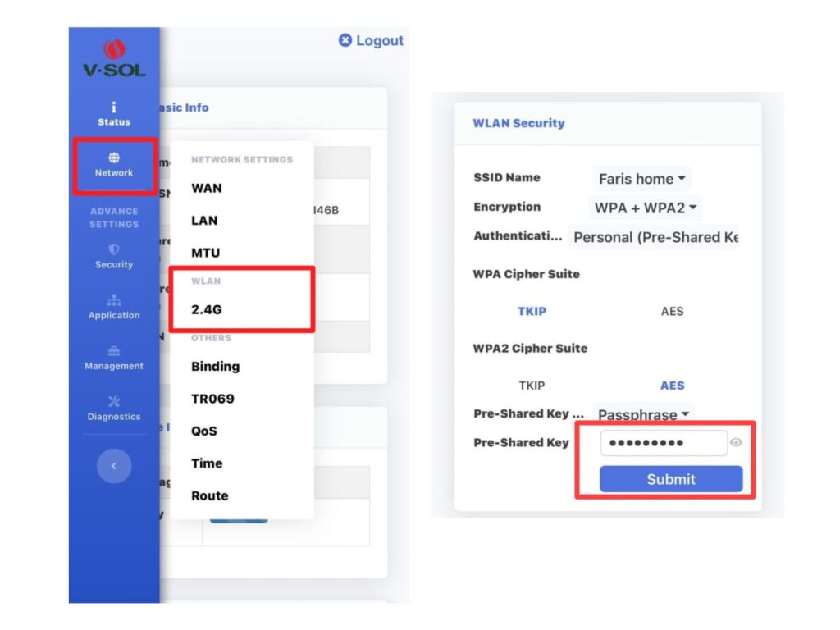Select the Network globe icon
Screen dimensions: 840x630
(x=114, y=157)
